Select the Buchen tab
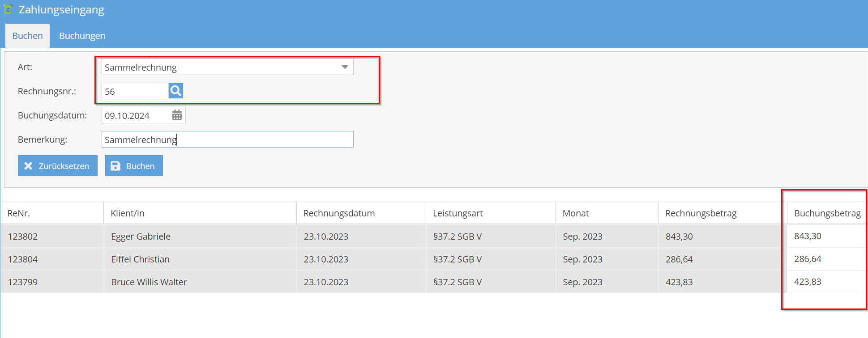Screen dimensions: 868x338 [27, 36]
